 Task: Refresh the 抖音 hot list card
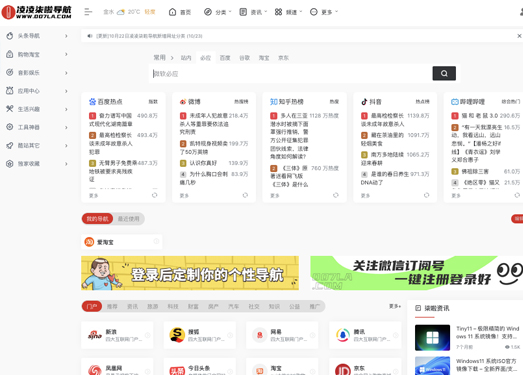[426, 195]
